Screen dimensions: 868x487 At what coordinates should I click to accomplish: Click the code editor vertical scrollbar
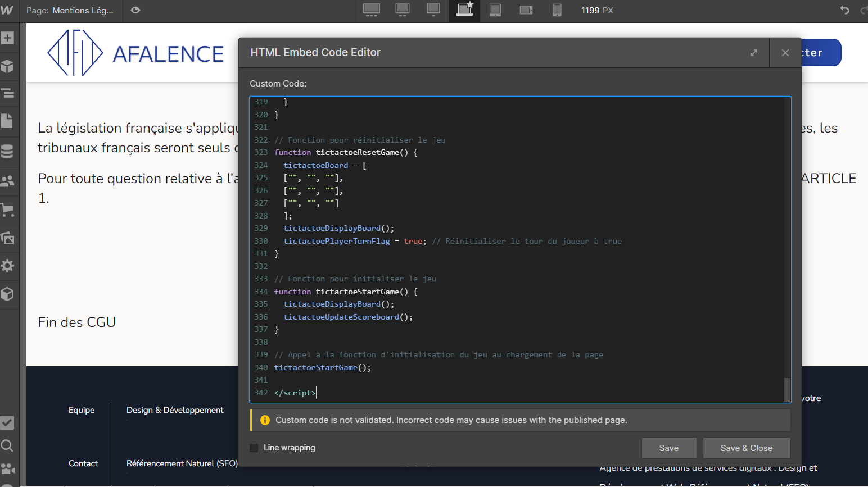point(787,389)
